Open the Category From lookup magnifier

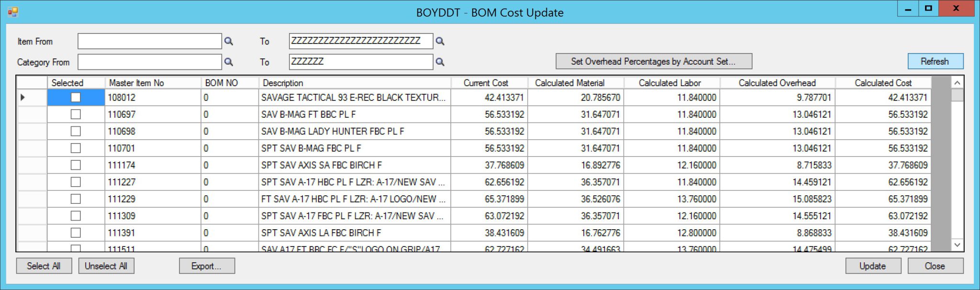point(228,62)
